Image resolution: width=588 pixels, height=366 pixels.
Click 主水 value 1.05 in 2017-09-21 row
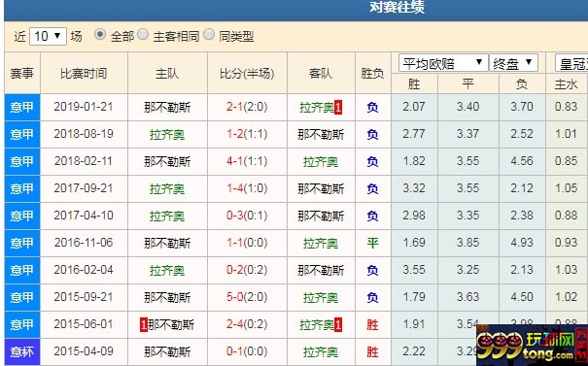[566, 188]
